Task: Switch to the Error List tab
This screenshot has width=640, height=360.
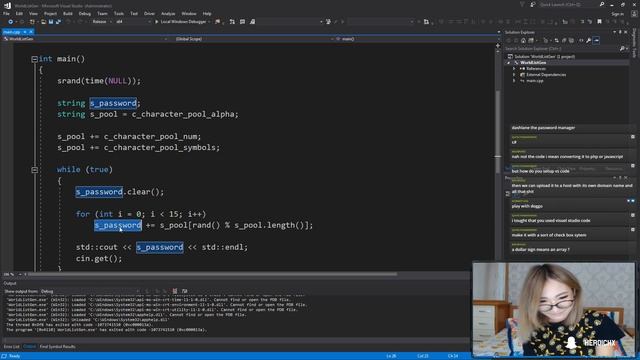Action: [x=11, y=347]
